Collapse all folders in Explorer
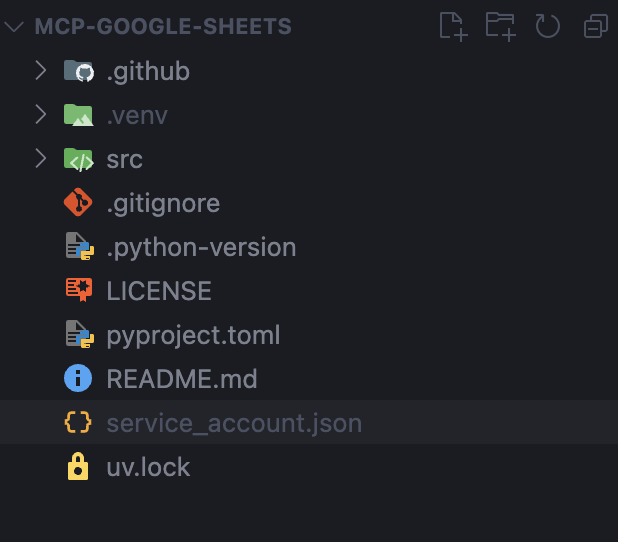The height and width of the screenshot is (542, 618). point(596,26)
